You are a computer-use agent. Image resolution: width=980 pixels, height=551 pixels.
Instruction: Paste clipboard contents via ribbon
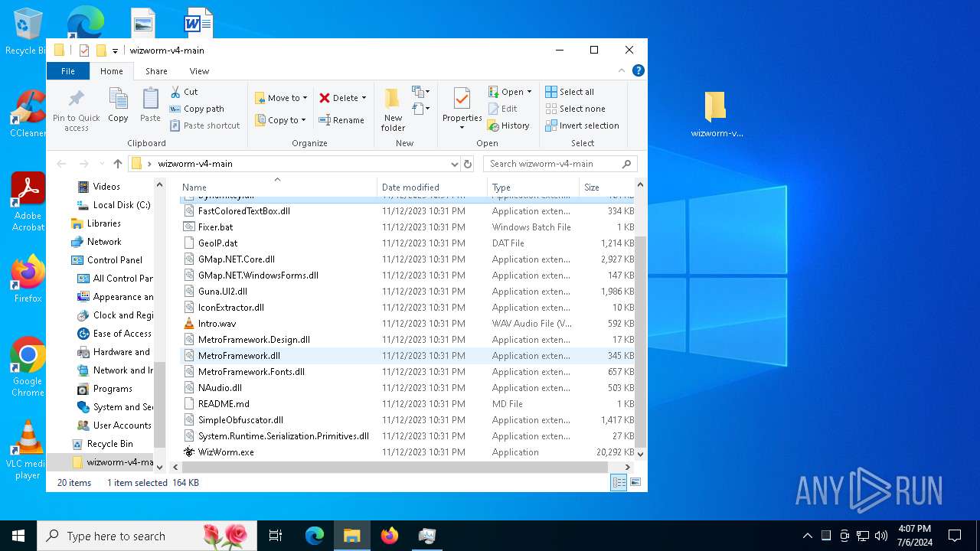click(x=150, y=105)
